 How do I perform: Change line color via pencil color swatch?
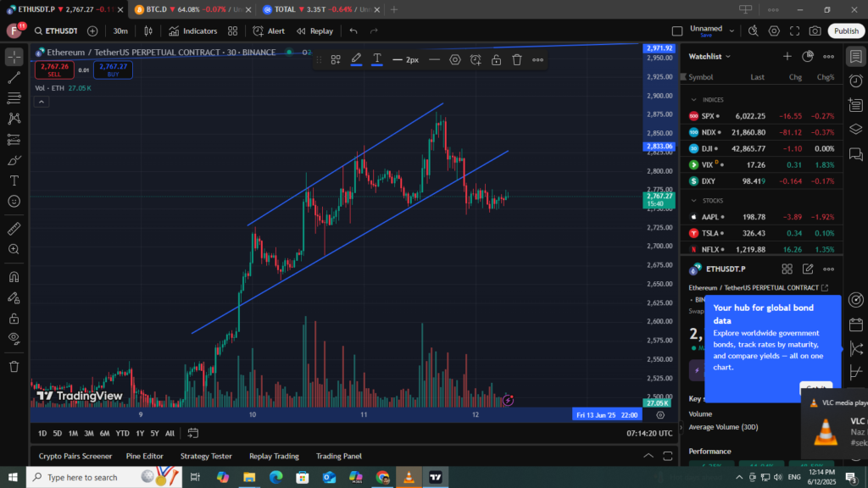tap(356, 59)
